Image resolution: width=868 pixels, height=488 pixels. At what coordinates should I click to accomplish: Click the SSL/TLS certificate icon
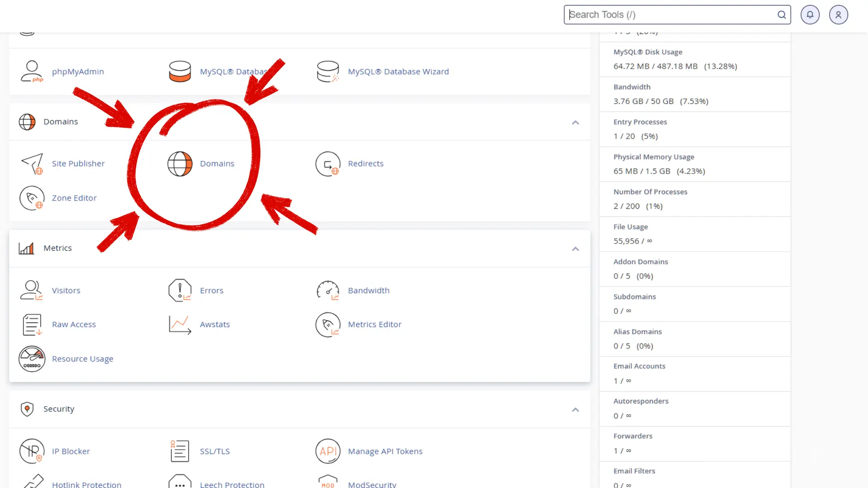[x=179, y=451]
